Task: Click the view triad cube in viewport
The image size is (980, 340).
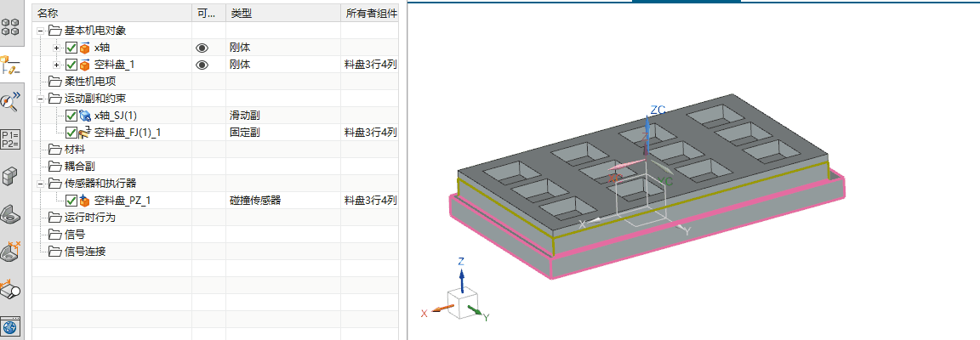Action: click(x=463, y=305)
